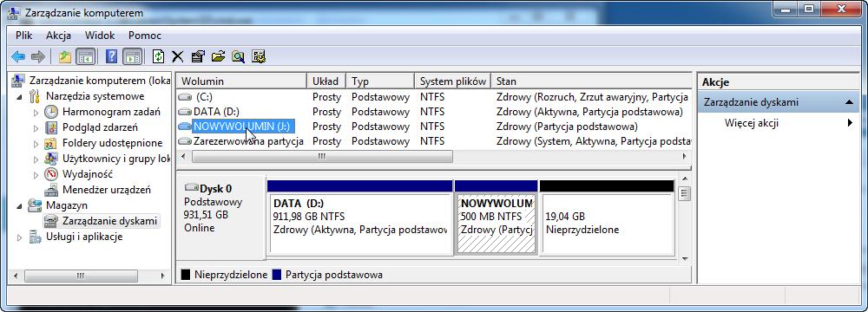This screenshot has height=312, width=868.
Task: Click the gray Forward arrow in toolbar
Action: point(37,56)
